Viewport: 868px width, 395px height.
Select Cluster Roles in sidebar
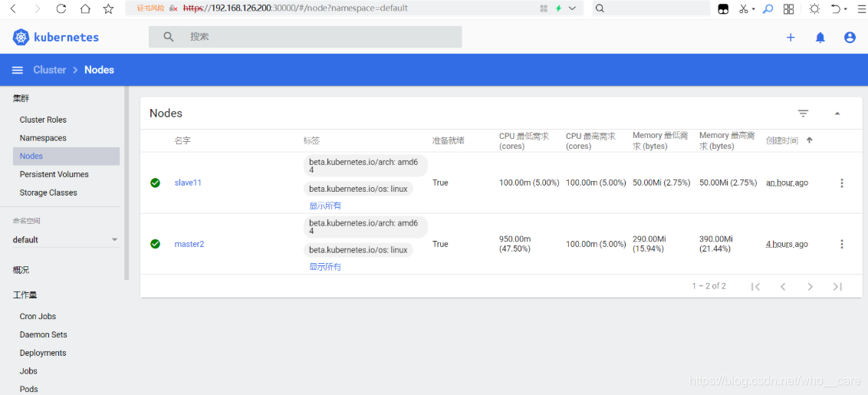[x=43, y=120]
